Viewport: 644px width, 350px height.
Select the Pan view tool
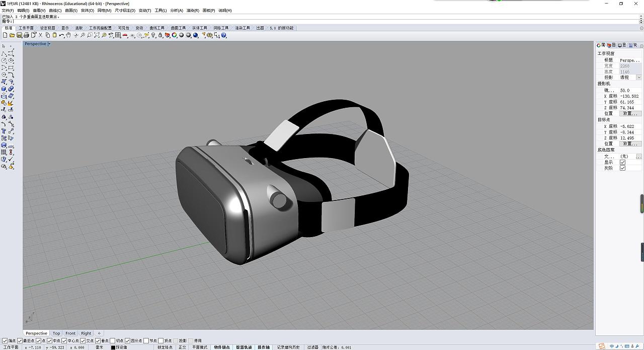click(x=69, y=35)
